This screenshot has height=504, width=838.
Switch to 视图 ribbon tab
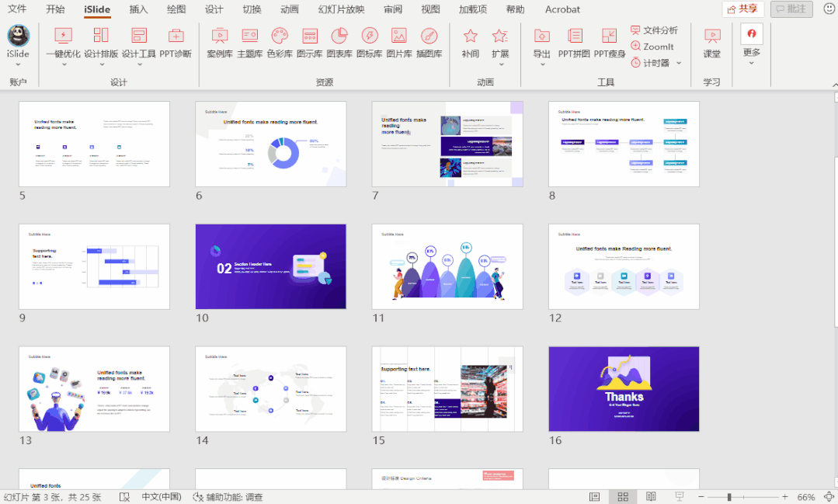point(430,9)
